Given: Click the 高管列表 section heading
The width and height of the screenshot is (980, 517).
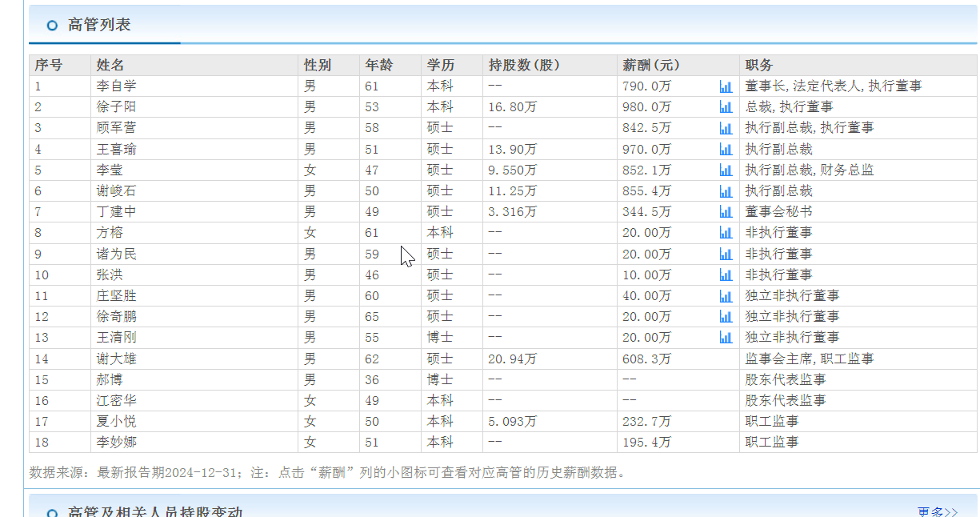Looking at the screenshot, I should click(x=99, y=25).
